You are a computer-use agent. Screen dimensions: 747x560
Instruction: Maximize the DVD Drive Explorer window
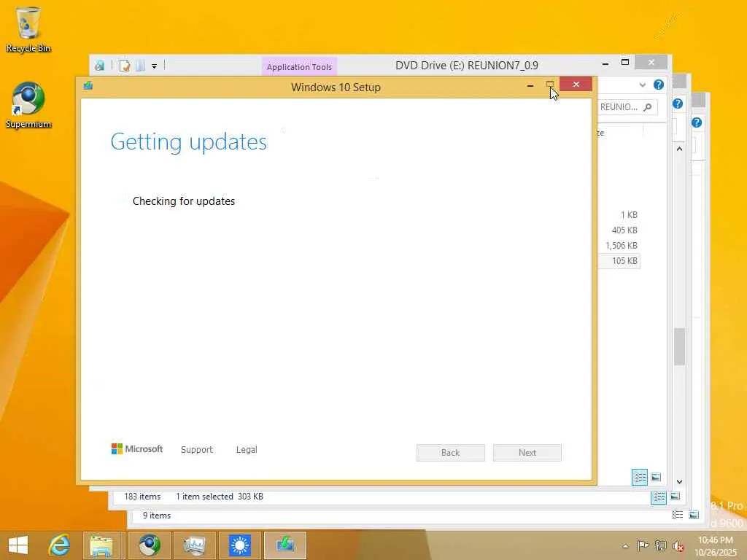[625, 63]
